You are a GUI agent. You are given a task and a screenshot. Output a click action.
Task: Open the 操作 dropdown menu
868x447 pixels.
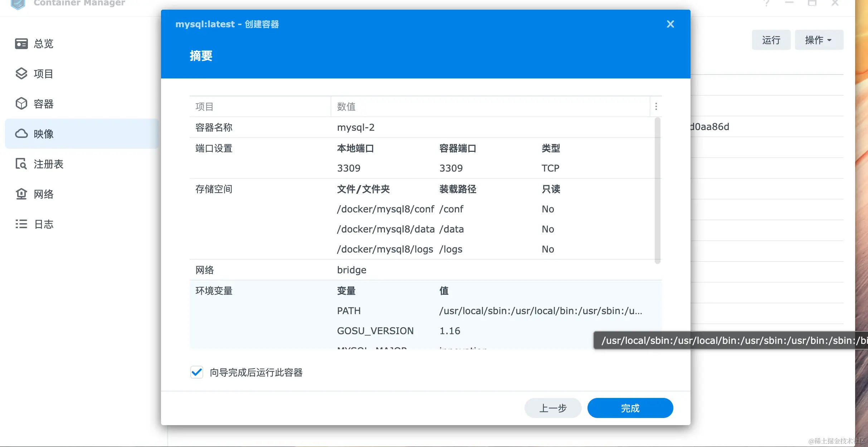[x=819, y=40]
